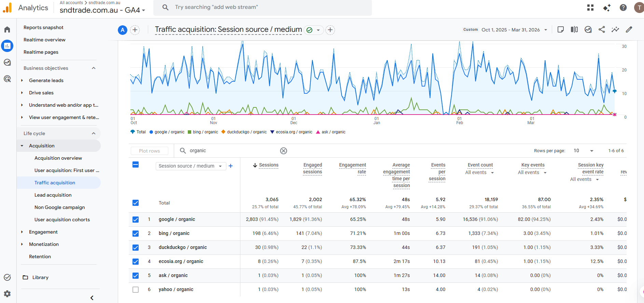Add a comparison with plus button

click(135, 30)
